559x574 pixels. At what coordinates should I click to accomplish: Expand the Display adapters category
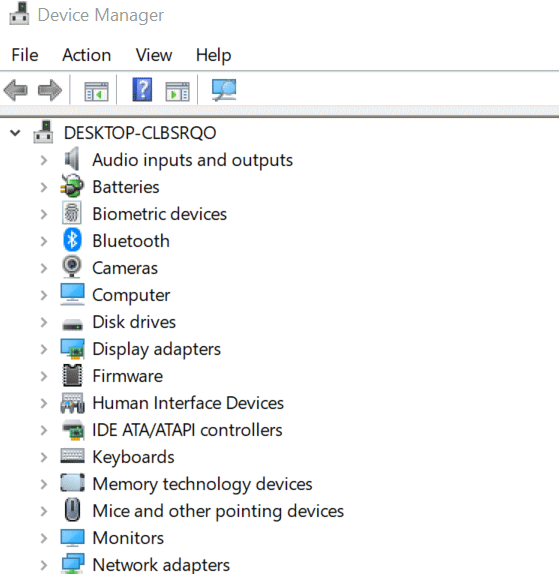(44, 349)
